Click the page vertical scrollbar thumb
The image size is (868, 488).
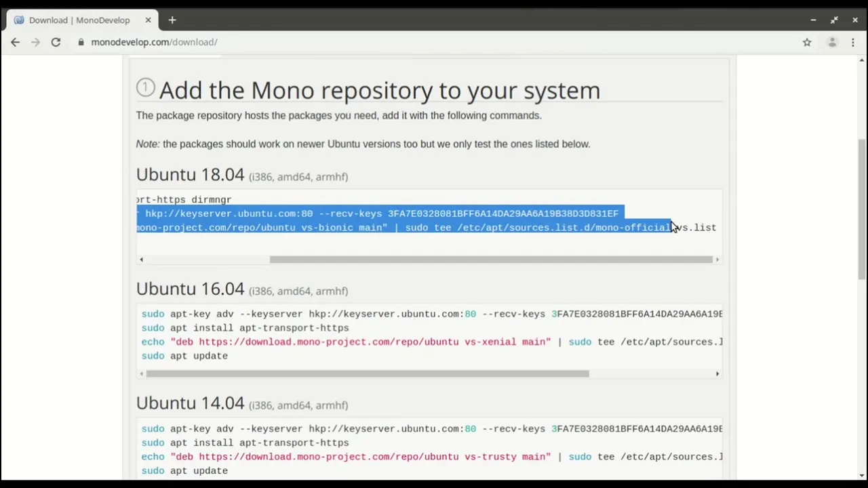pyautogui.click(x=862, y=209)
